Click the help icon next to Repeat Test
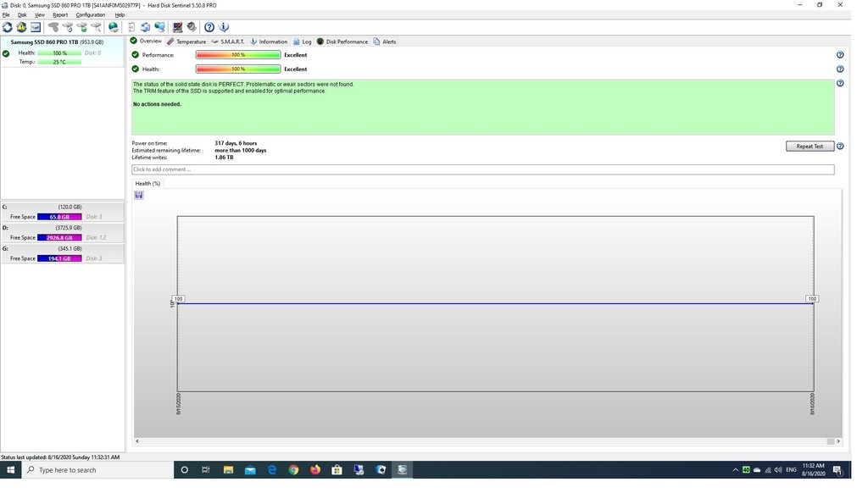868x493 pixels. pos(840,147)
